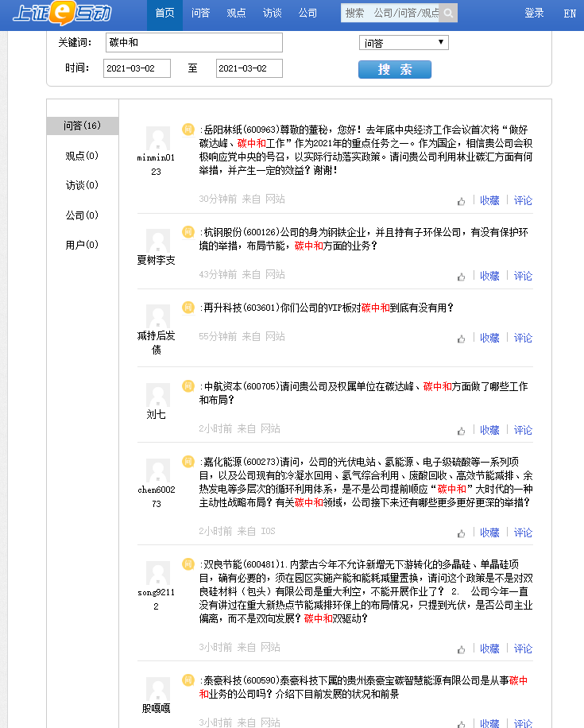Click question badge icon on 岳阳林纸 post

(x=188, y=129)
